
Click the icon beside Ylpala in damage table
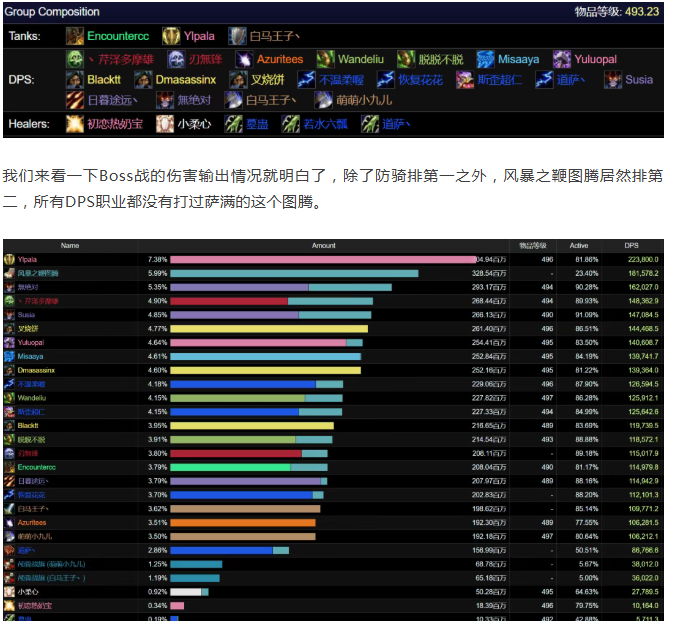pos(9,259)
